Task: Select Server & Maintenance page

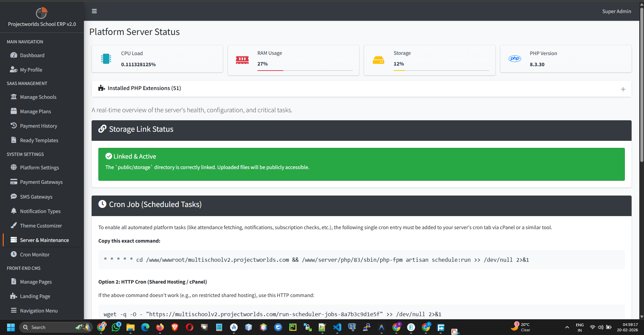Action: (x=44, y=240)
